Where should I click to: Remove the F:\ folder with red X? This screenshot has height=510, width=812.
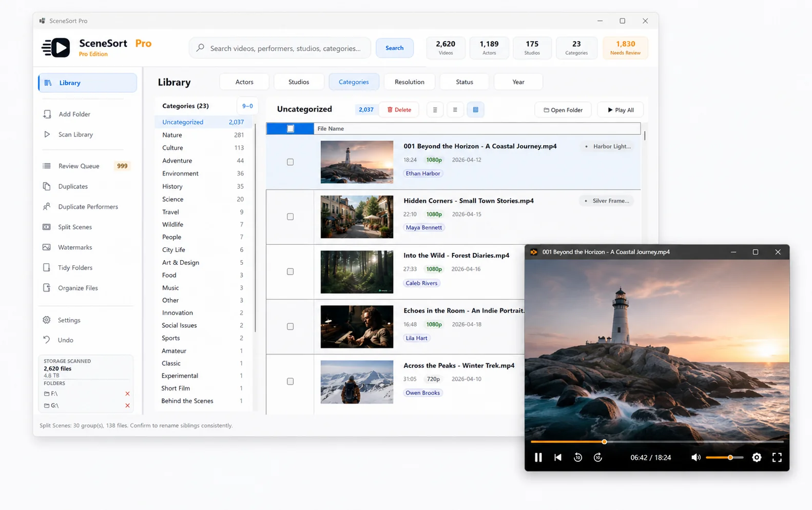[x=127, y=394]
